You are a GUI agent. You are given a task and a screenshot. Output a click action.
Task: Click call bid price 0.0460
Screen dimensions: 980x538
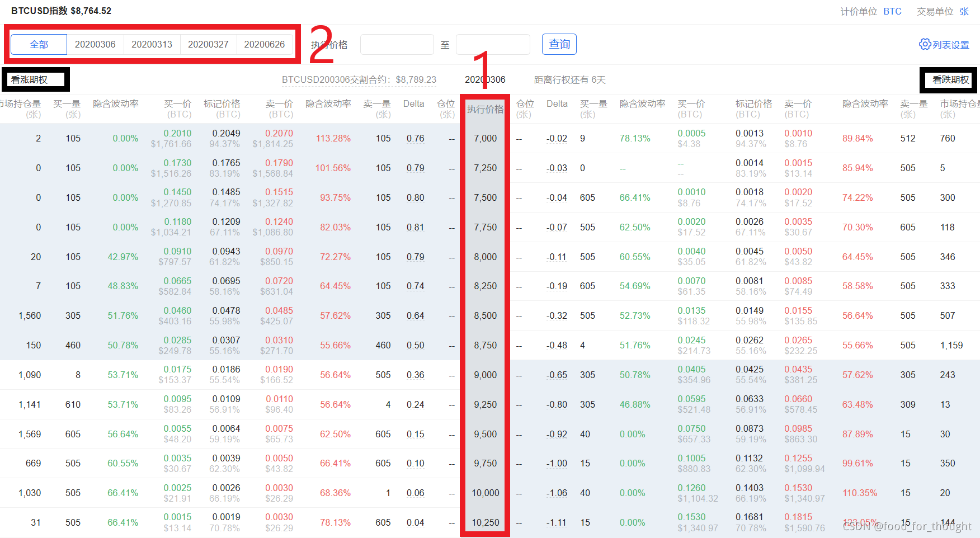click(x=177, y=310)
